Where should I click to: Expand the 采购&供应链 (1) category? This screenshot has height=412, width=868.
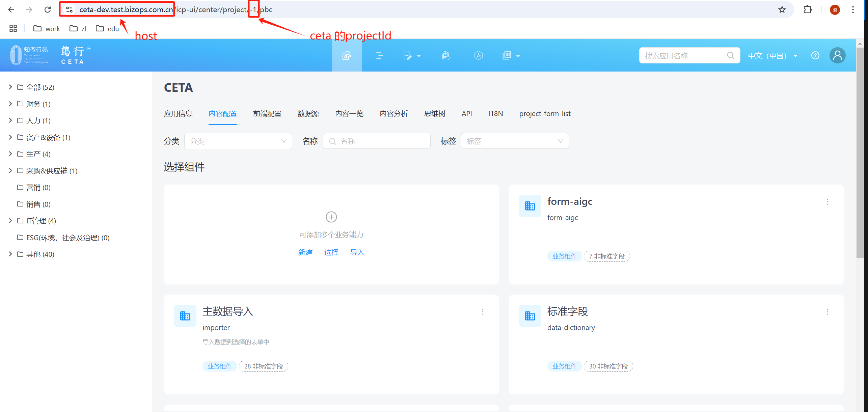(10, 170)
